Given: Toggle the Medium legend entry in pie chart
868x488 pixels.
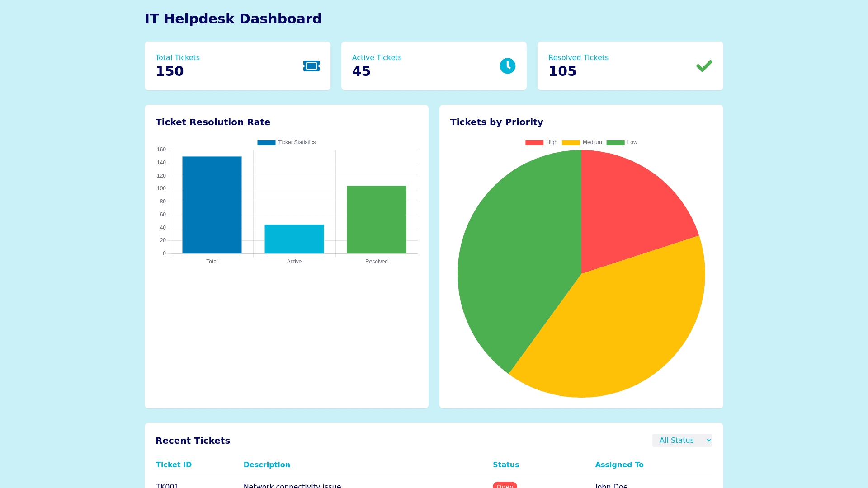Looking at the screenshot, I should [x=582, y=142].
